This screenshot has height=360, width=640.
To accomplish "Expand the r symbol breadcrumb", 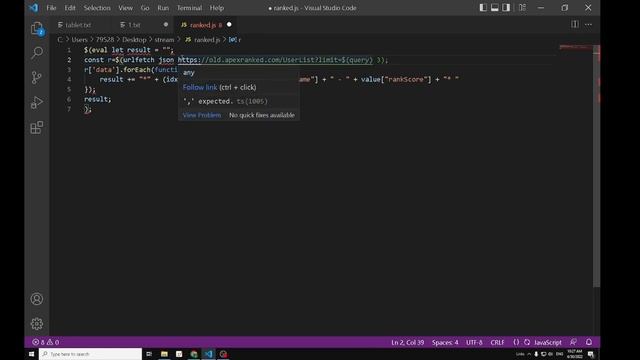I will pyautogui.click(x=235, y=40).
